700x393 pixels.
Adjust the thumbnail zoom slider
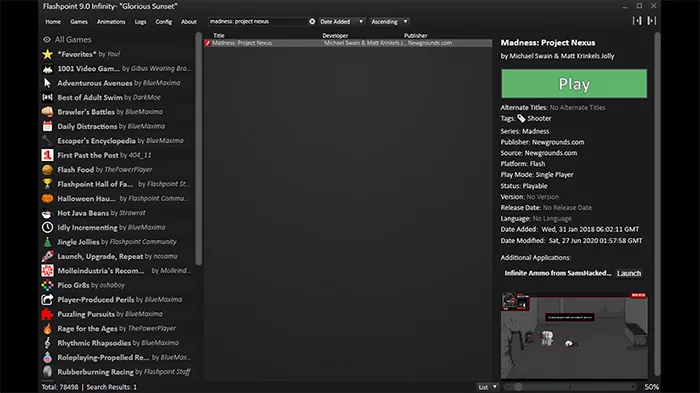coord(571,387)
